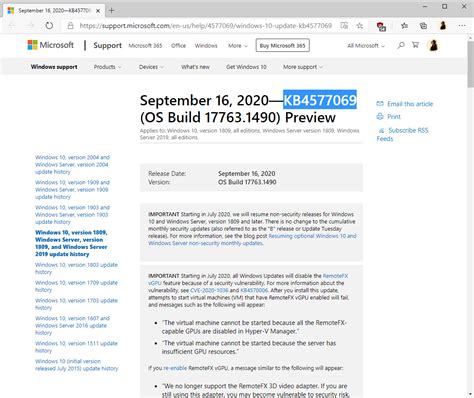This screenshot has width=474, height=398.
Task: Open Microsoft 365 in header menu
Action: tap(145, 46)
